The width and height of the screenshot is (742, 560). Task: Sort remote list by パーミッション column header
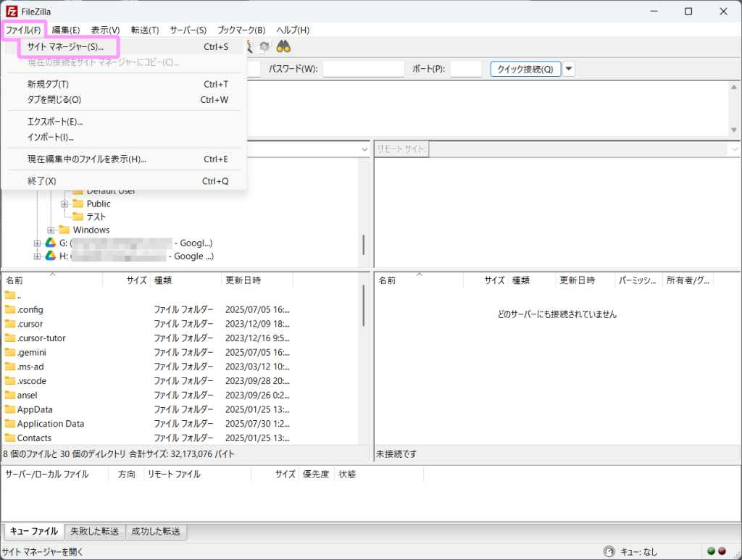(638, 280)
